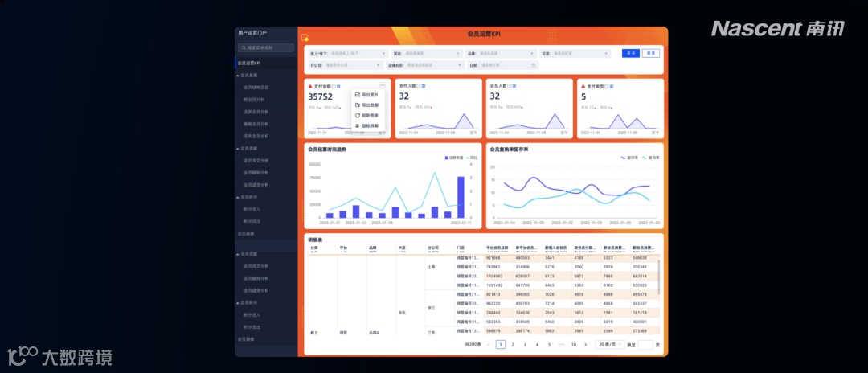868x373 pixels.
Task: Choose 导出数据 from the card menu
Action: click(367, 105)
